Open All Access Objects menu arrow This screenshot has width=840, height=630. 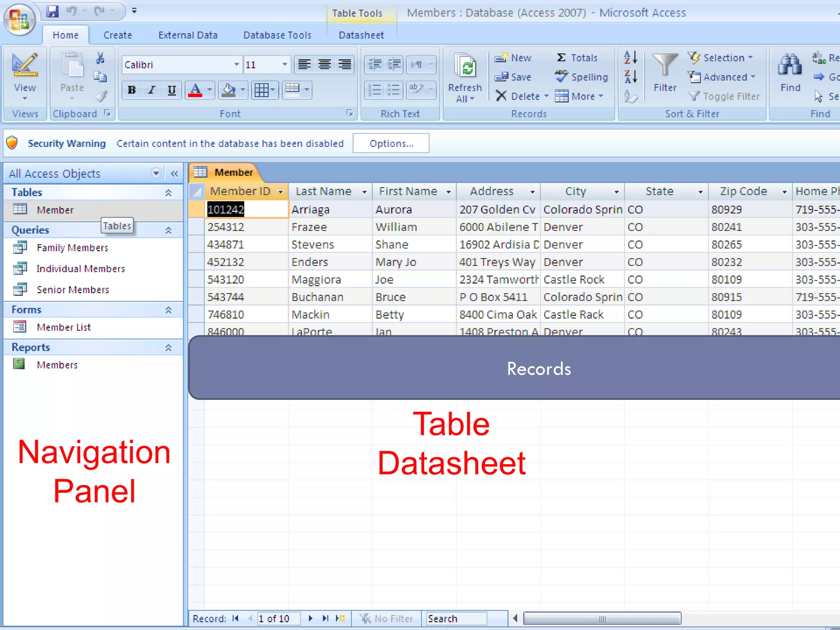tap(156, 173)
